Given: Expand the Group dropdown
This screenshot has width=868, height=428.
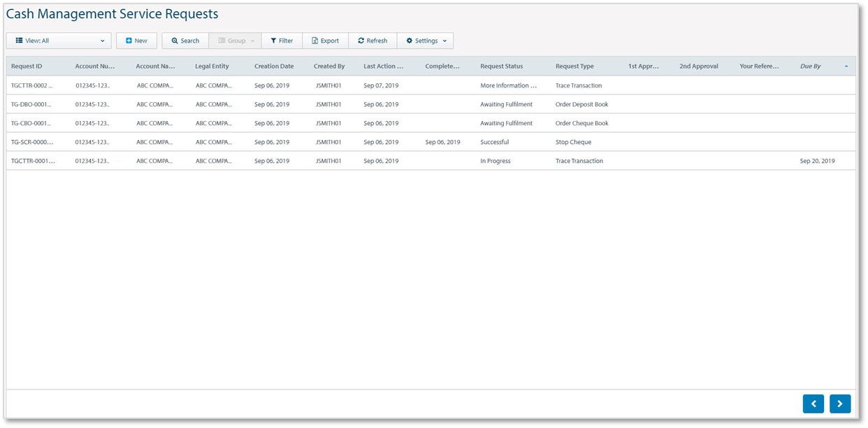Looking at the screenshot, I should [x=236, y=41].
